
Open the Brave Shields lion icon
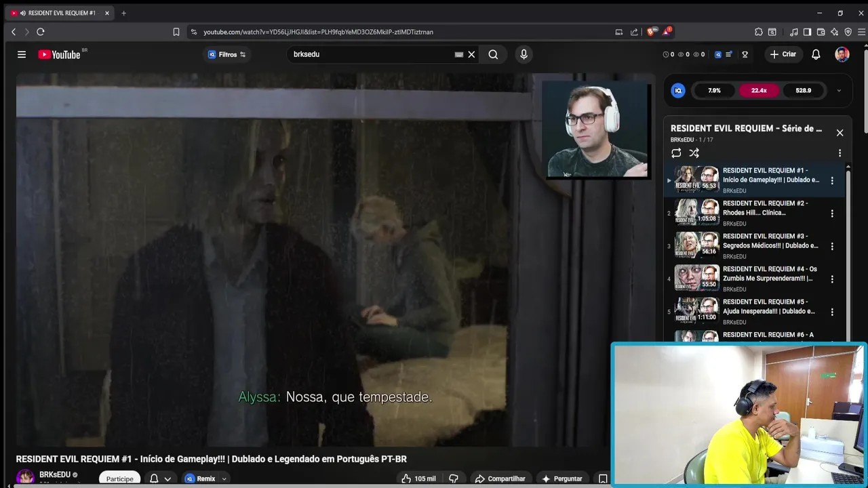(x=650, y=32)
